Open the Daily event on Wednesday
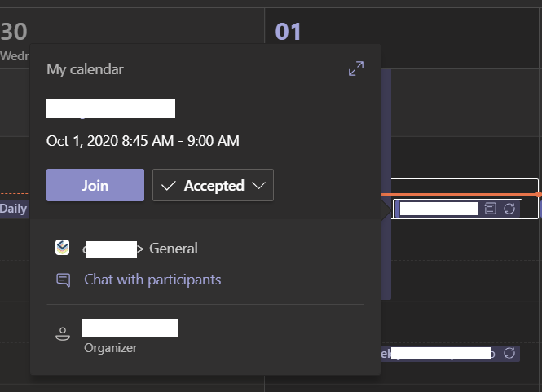 [x=14, y=209]
